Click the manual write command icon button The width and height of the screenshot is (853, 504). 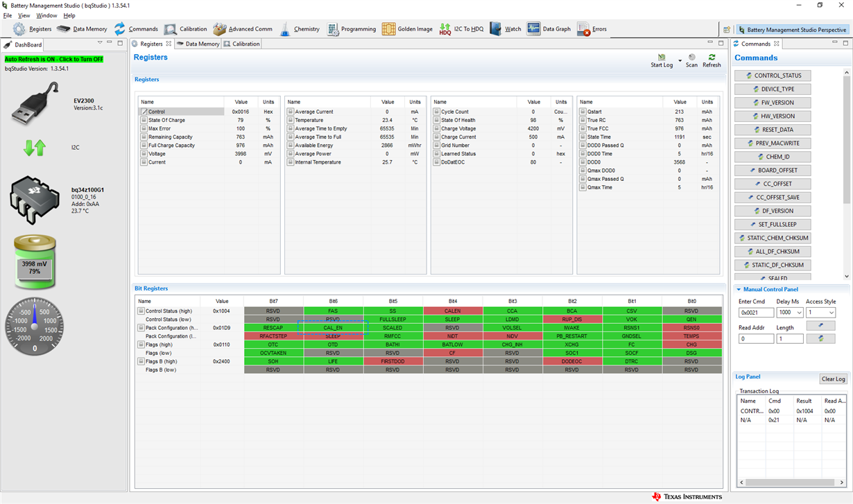[821, 325]
